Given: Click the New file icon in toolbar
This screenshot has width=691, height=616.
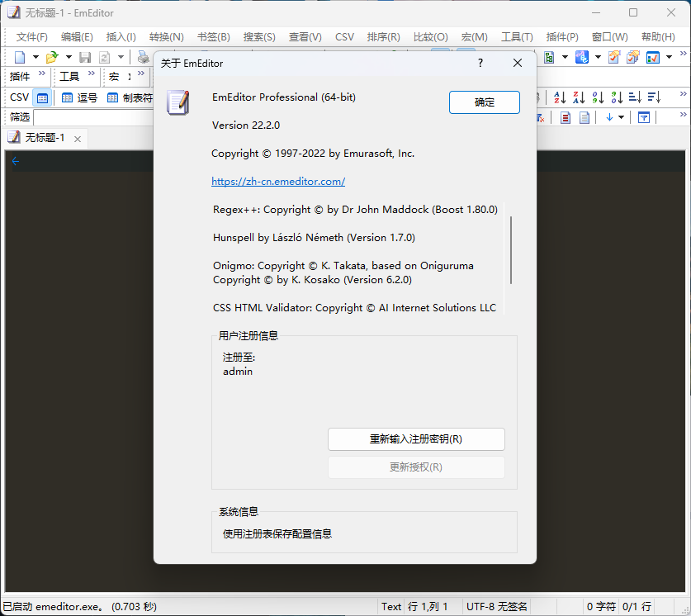Looking at the screenshot, I should click(21, 57).
